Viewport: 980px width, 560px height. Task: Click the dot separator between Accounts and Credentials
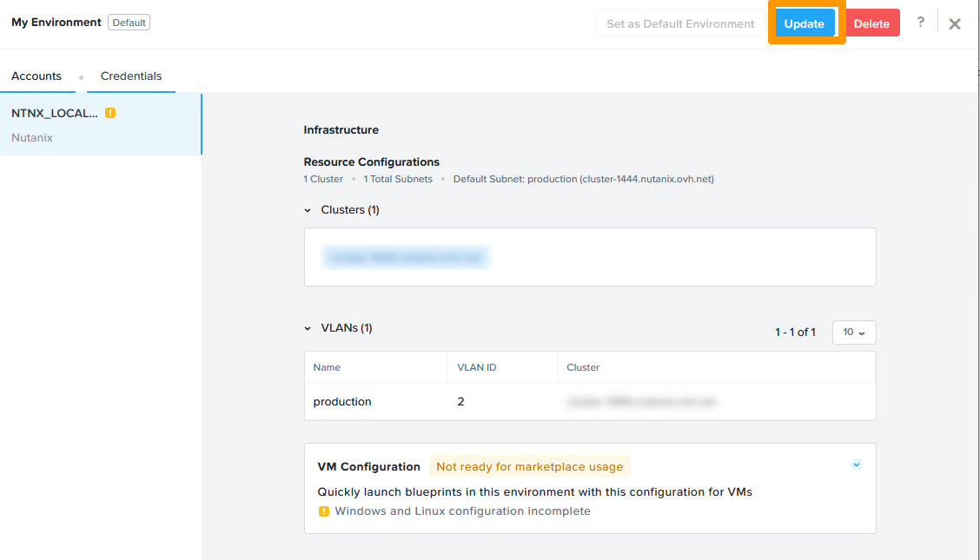[80, 76]
